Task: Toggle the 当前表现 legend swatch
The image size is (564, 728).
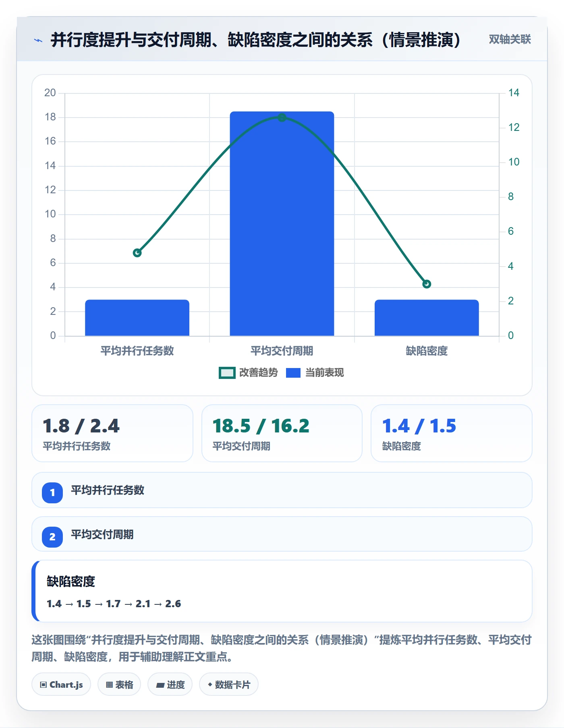Action: point(293,373)
